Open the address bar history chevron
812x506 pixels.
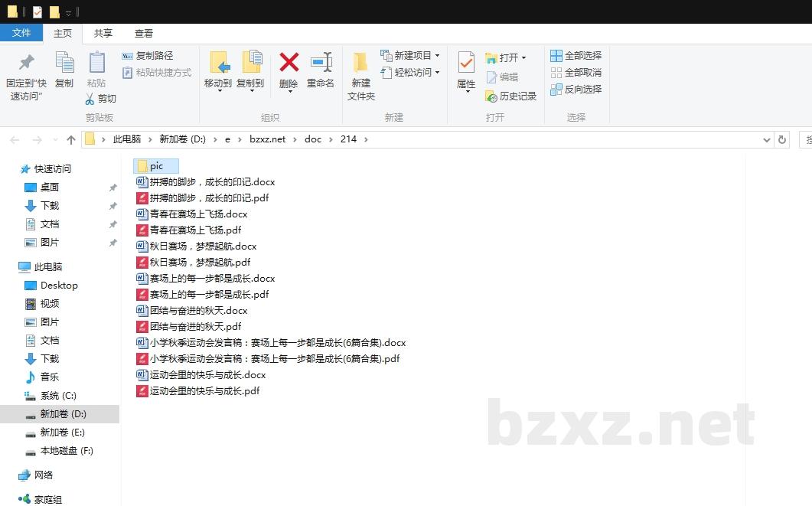[x=768, y=139]
